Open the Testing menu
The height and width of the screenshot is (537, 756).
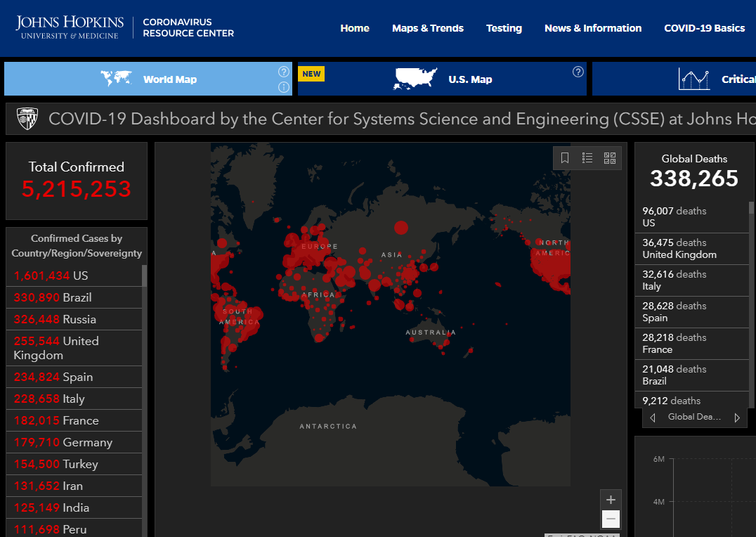[504, 28]
